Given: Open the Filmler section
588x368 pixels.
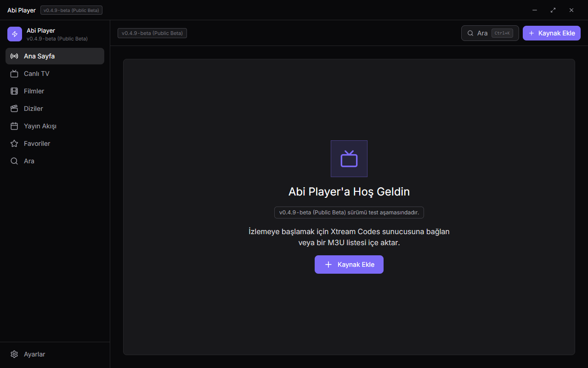Looking at the screenshot, I should [55, 91].
